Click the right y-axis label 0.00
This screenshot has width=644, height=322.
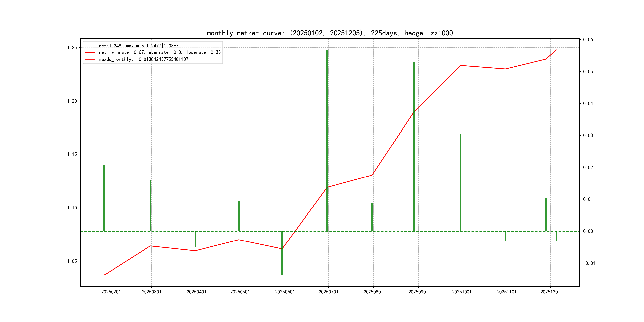tap(588, 231)
